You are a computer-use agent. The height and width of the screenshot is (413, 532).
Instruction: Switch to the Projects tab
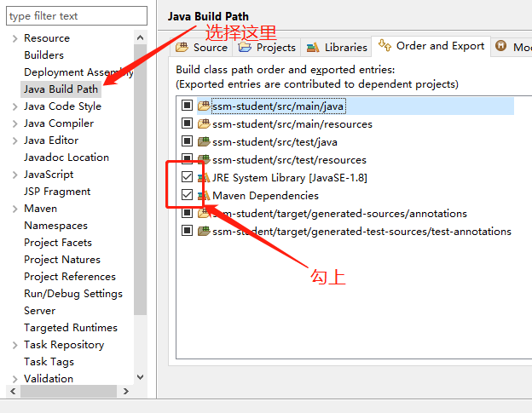(x=267, y=48)
